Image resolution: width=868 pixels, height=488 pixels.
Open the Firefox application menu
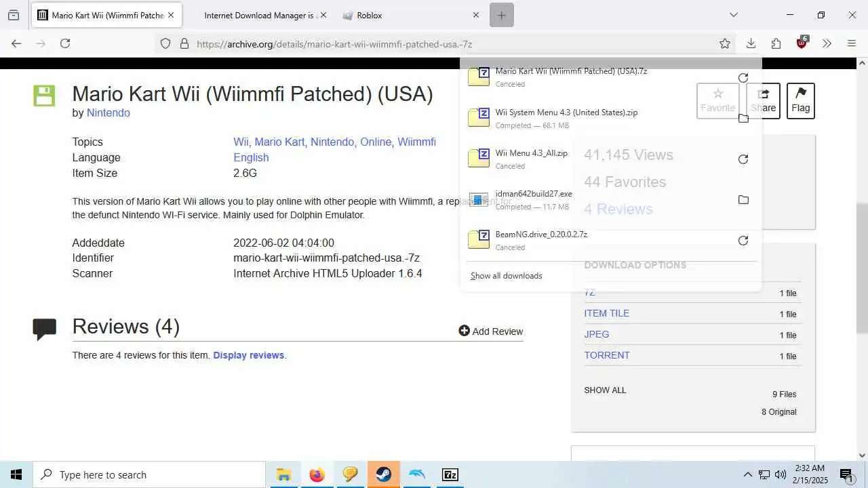[852, 43]
